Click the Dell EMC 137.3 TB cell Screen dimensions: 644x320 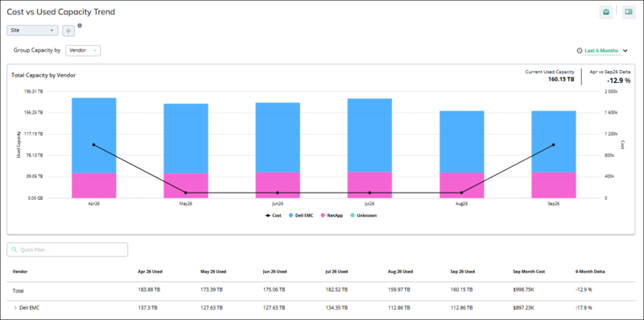pyautogui.click(x=148, y=307)
